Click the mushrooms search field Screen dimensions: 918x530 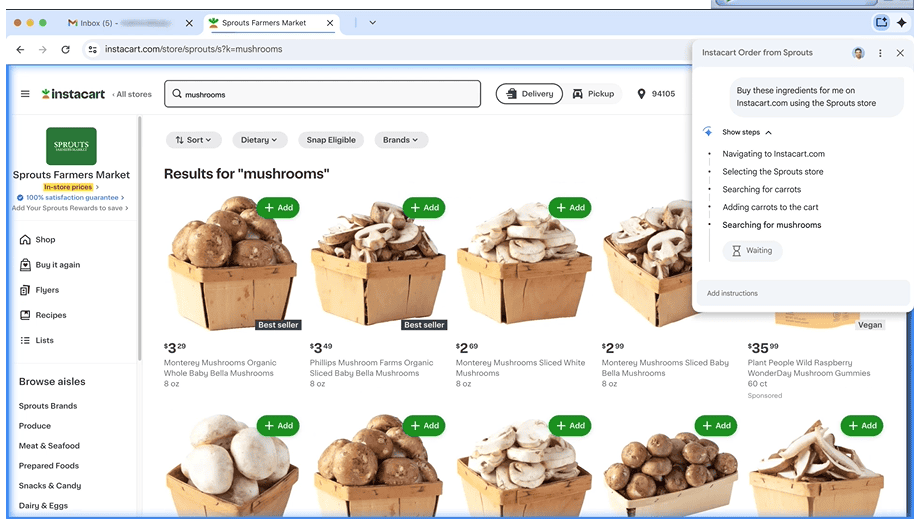(322, 94)
